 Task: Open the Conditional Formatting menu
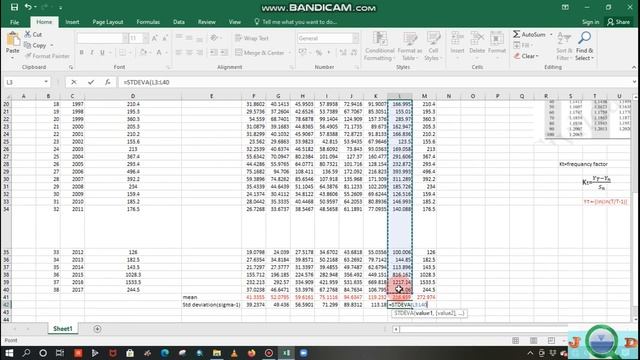point(380,46)
